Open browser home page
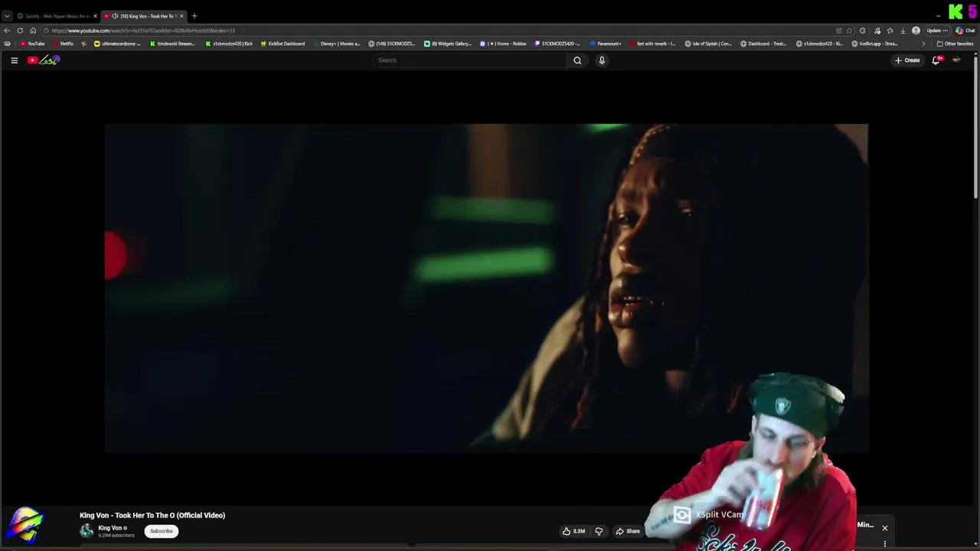The height and width of the screenshot is (551, 980). (x=33, y=31)
